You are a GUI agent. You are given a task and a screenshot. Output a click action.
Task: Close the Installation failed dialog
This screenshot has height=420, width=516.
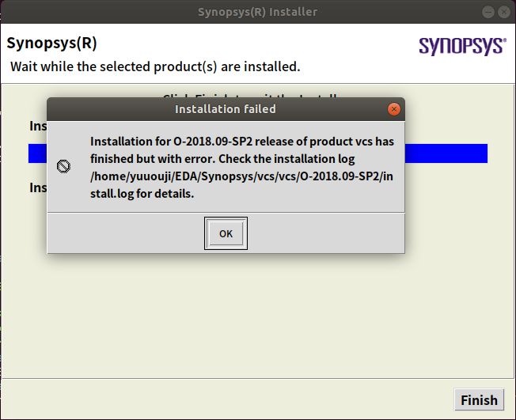point(393,109)
